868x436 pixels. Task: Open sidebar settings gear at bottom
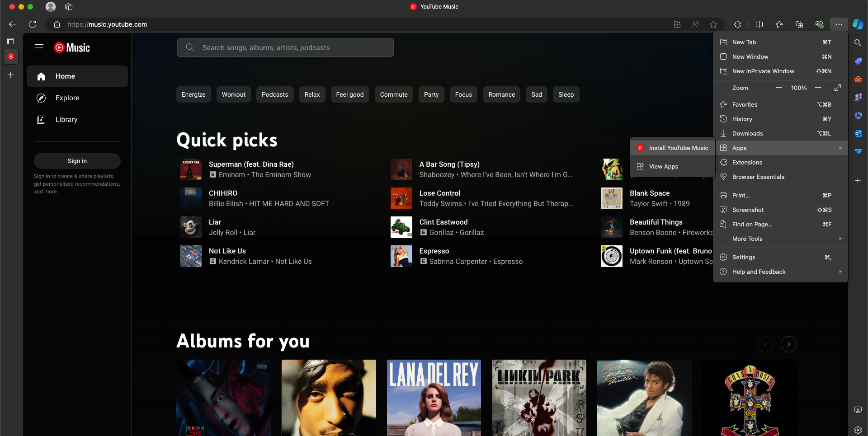(x=858, y=430)
